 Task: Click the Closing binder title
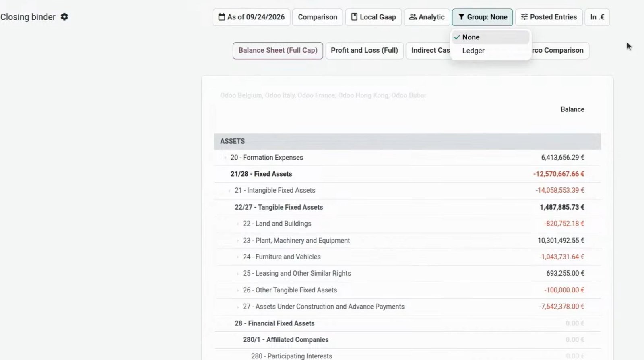pyautogui.click(x=28, y=17)
